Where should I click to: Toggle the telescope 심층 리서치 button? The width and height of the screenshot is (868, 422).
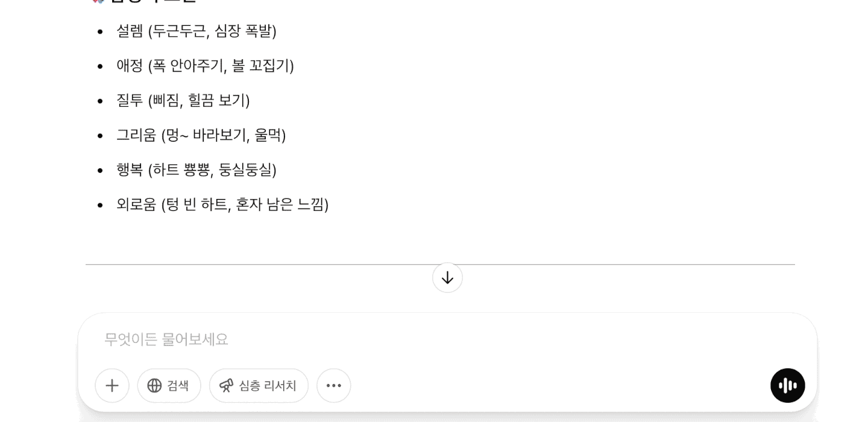tap(259, 386)
